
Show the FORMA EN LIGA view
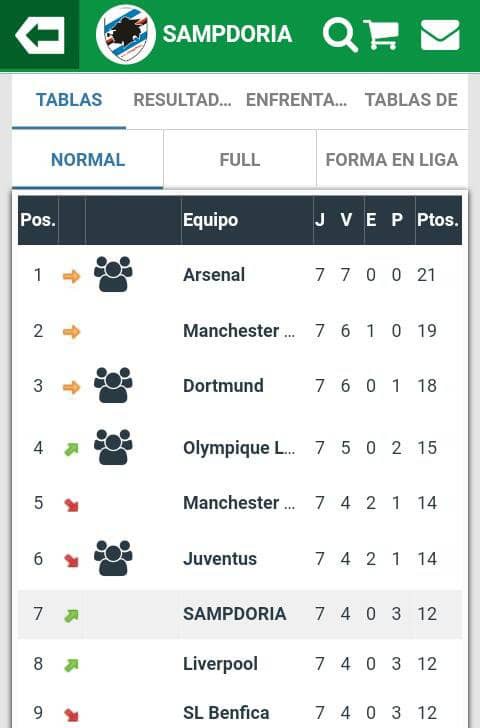click(x=392, y=160)
